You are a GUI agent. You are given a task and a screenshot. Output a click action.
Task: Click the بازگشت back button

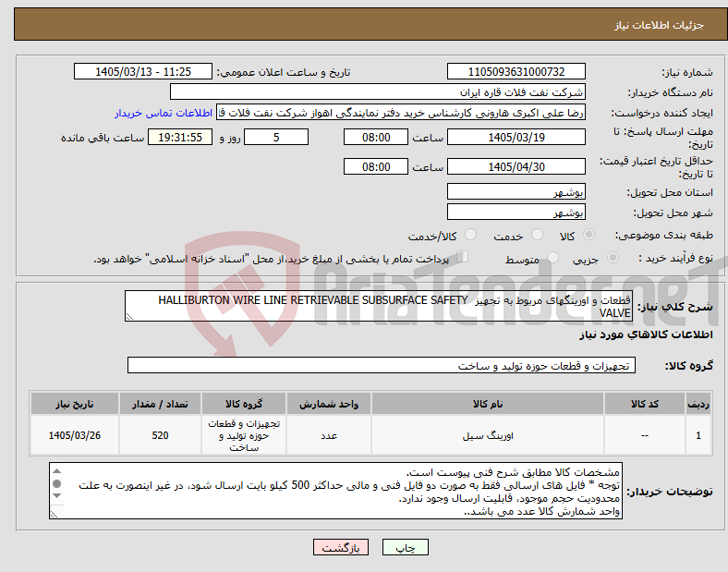341,548
